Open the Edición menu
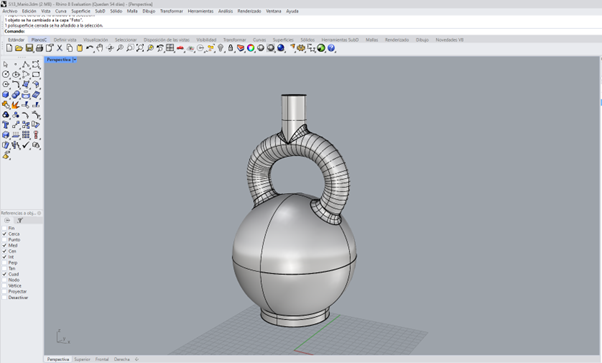This screenshot has width=602, height=363. pos(29,11)
